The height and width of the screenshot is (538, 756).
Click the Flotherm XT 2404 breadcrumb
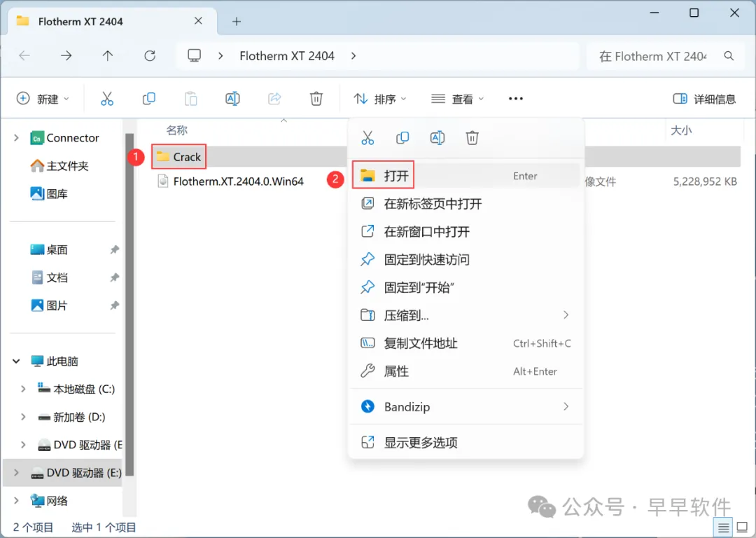point(287,56)
